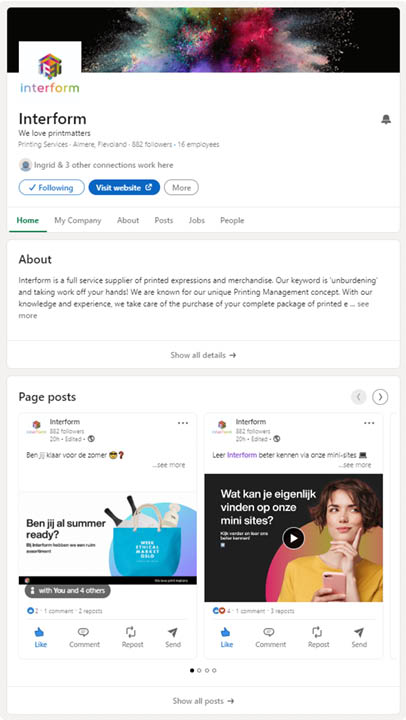Screen dimensions: 406x720
Task: Toggle the Following button
Action: [51, 187]
